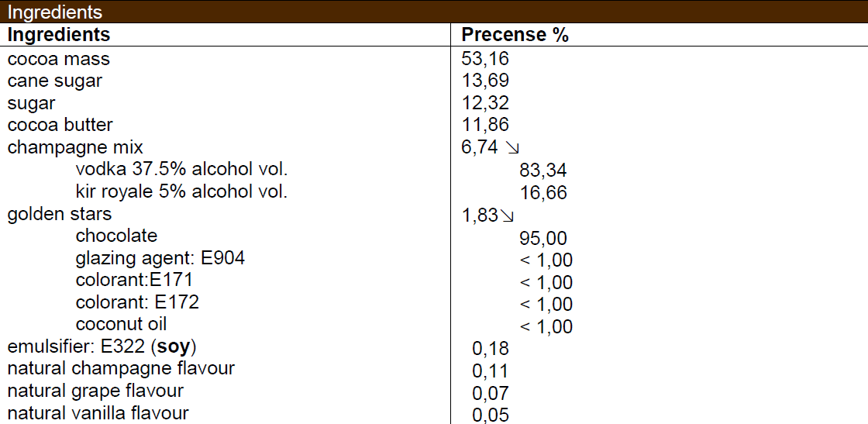Select the colorant: E172 sub-ingredient

[137, 302]
